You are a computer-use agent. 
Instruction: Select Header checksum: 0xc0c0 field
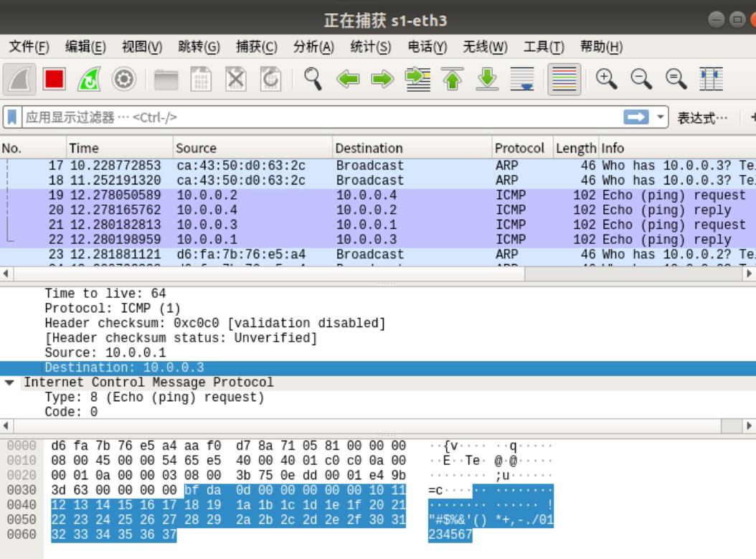215,323
